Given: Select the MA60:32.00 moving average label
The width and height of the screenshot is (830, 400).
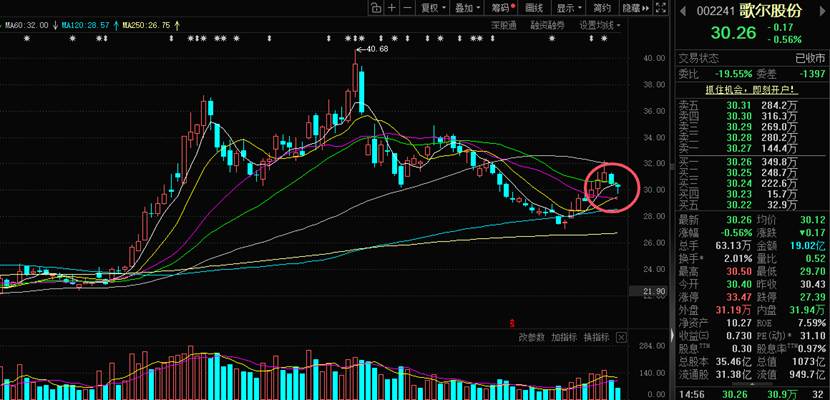Looking at the screenshot, I should pos(25,25).
